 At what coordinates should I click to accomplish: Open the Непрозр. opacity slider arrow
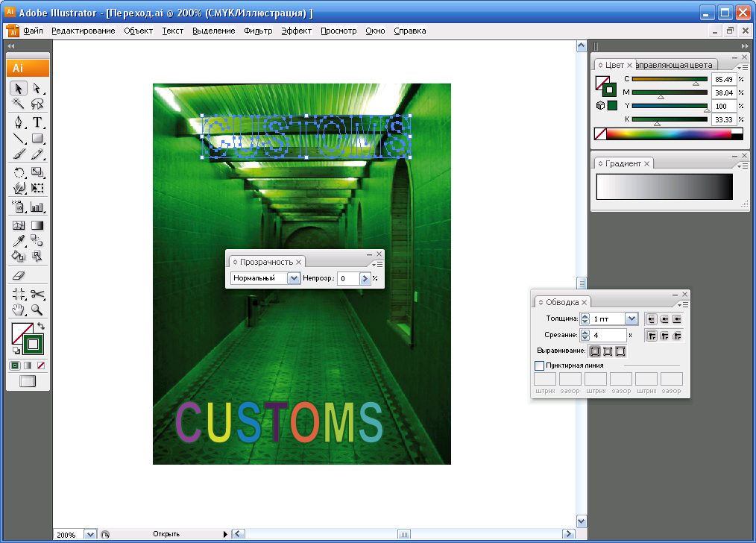point(365,278)
